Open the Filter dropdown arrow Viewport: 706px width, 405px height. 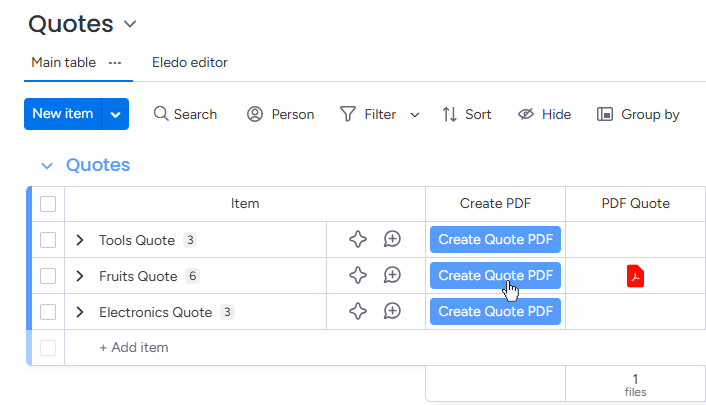coord(415,115)
